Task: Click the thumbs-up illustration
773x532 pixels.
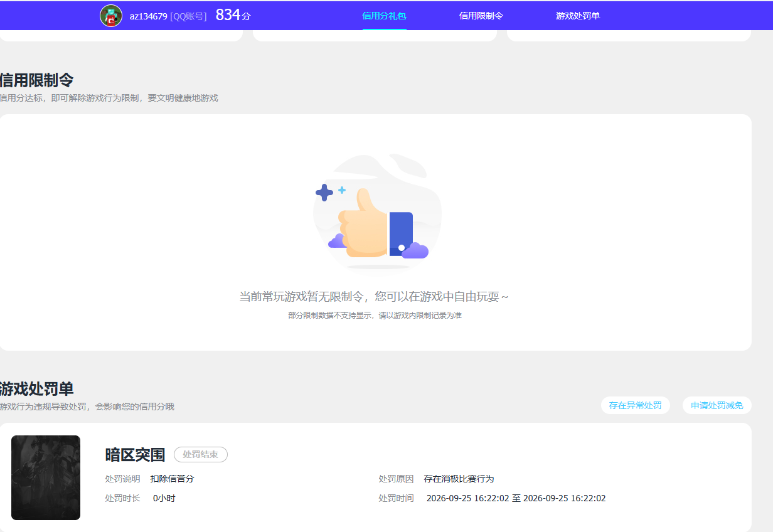Action: click(x=377, y=215)
